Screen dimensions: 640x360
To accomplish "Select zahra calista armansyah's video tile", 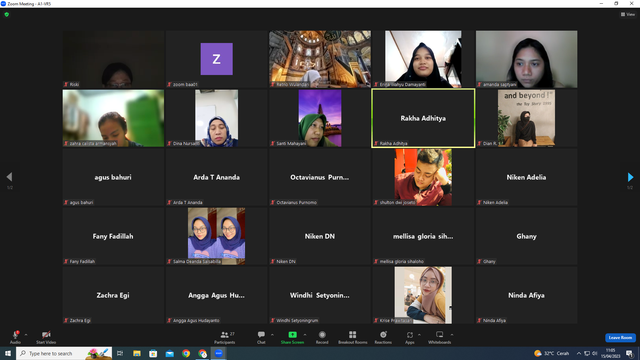I will [113, 118].
